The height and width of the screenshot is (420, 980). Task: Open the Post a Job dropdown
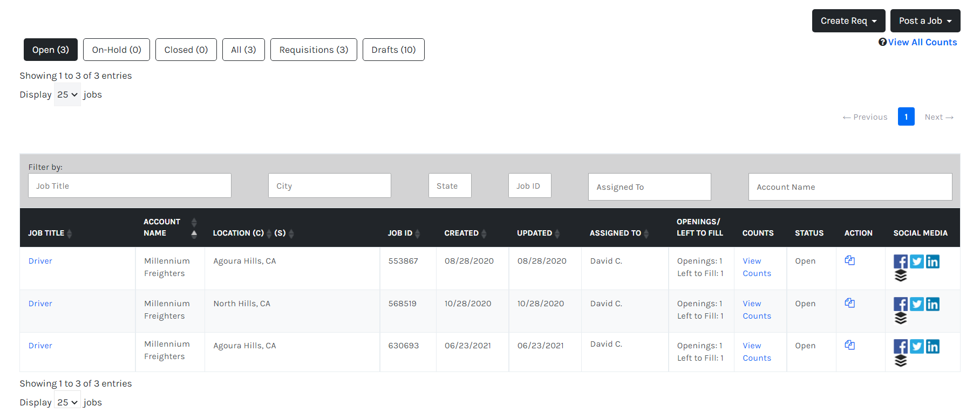click(x=925, y=21)
